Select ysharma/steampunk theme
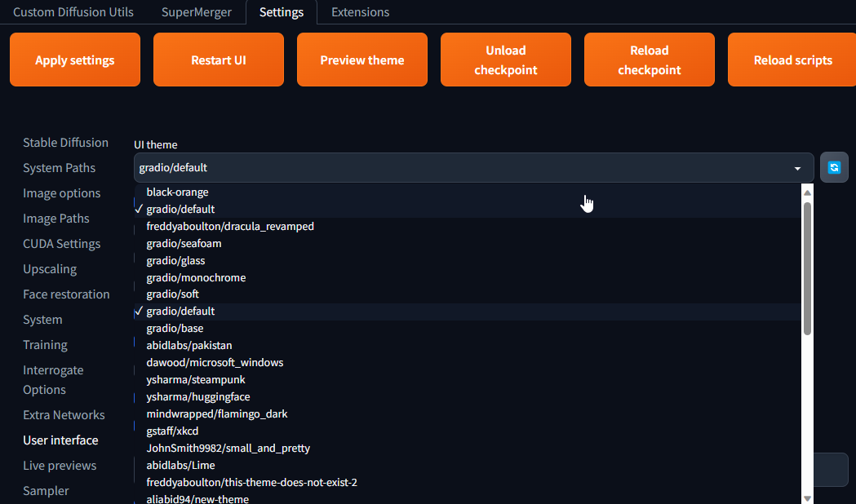The width and height of the screenshot is (856, 504). pyautogui.click(x=468, y=380)
